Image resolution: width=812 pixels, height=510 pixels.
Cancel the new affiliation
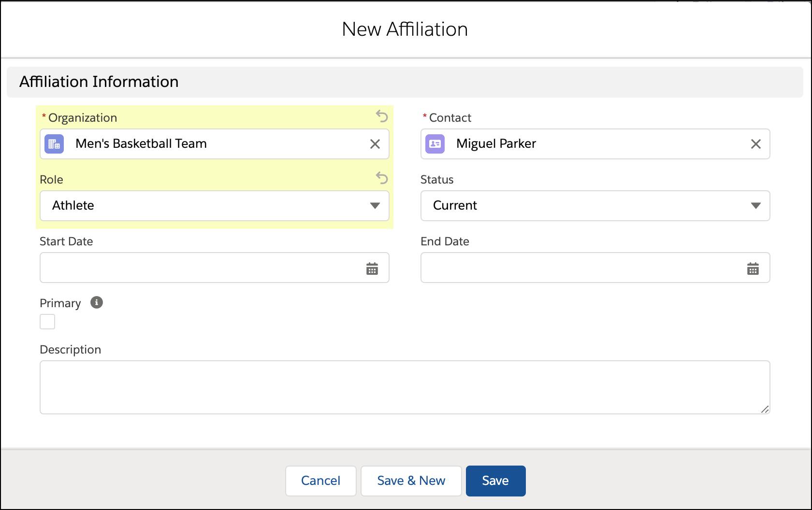[x=320, y=481]
